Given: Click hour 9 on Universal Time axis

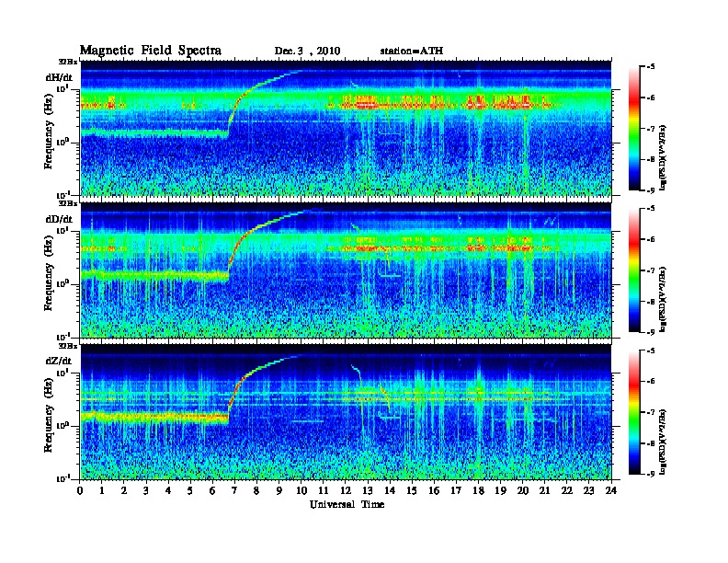Looking at the screenshot, I should [x=279, y=490].
